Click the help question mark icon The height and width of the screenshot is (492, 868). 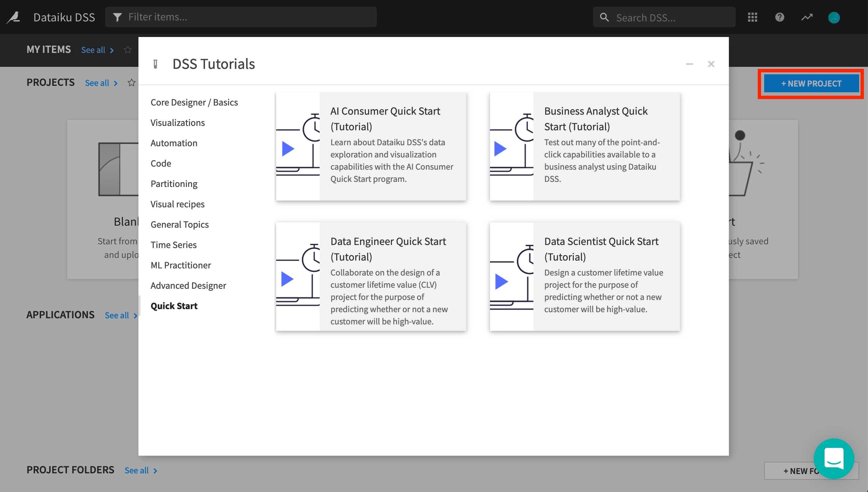pyautogui.click(x=780, y=17)
